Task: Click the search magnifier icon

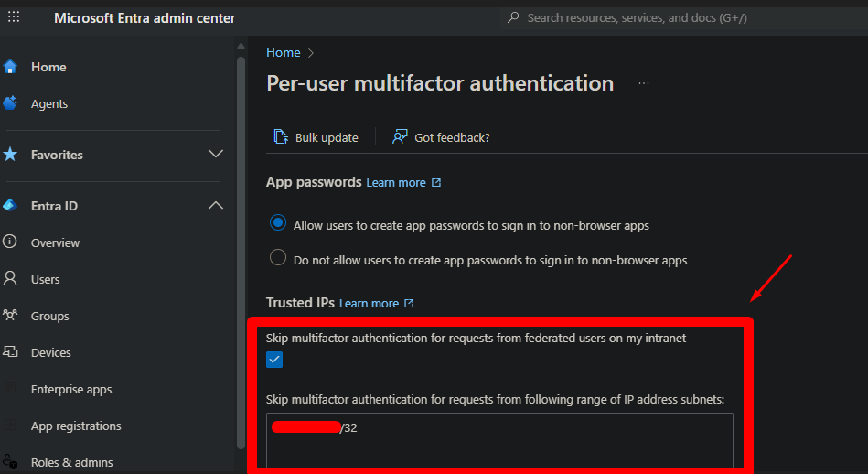Action: (x=513, y=17)
